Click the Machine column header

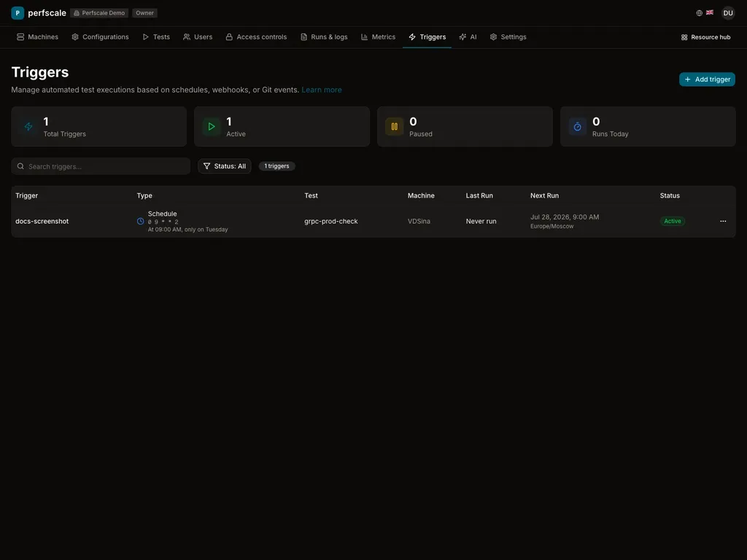(421, 195)
